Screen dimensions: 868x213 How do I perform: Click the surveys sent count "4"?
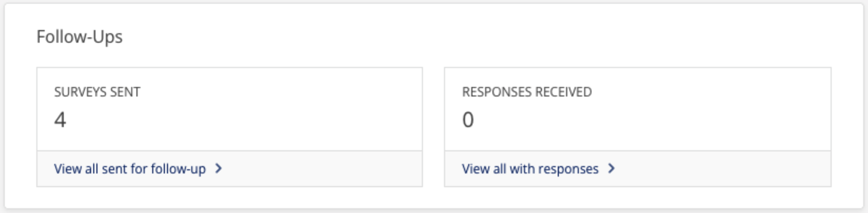point(60,120)
